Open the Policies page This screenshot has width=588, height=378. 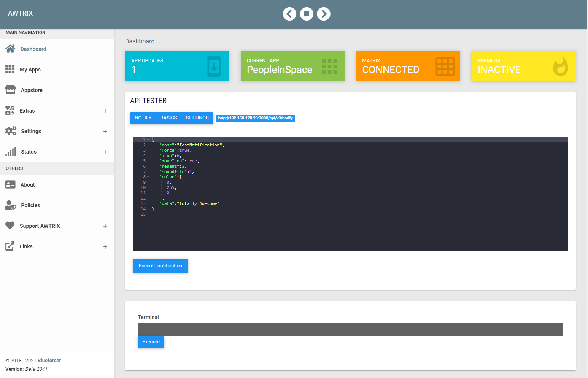pyautogui.click(x=57, y=205)
